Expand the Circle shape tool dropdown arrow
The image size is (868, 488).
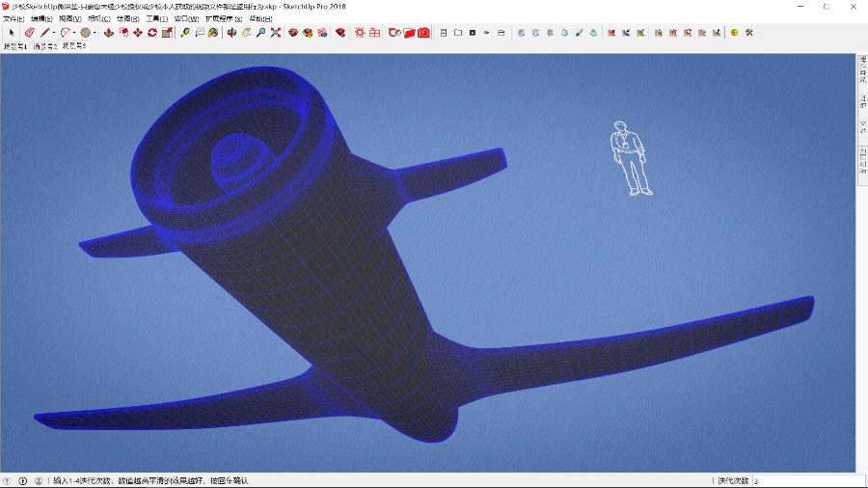click(95, 33)
